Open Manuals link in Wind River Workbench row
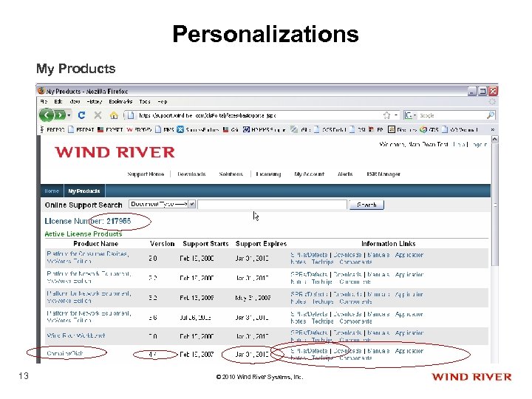This screenshot has height=399, width=532. 378,332
